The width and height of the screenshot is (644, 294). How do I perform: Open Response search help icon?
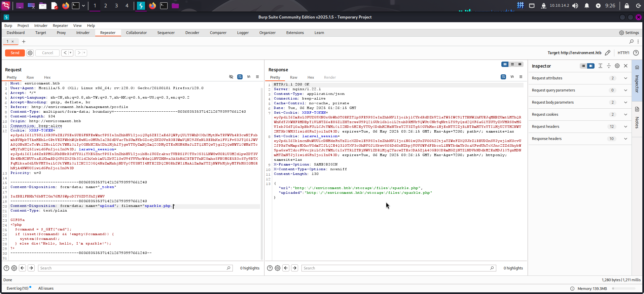click(x=270, y=268)
